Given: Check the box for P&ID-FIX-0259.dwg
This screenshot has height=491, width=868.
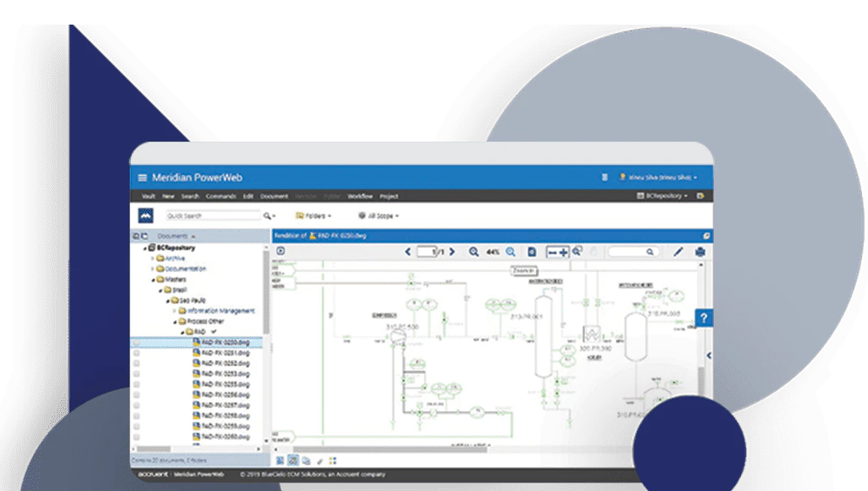Looking at the screenshot, I should (136, 427).
